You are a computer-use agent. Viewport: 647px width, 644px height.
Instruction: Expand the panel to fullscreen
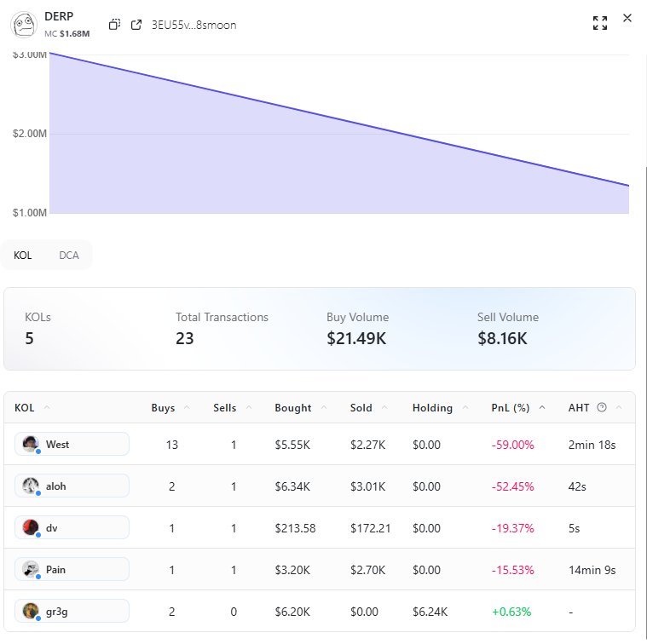tap(600, 23)
